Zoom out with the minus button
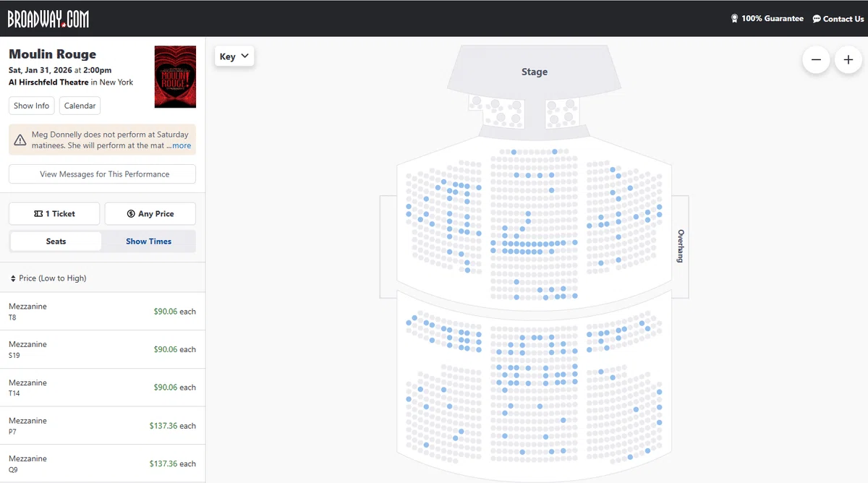The image size is (868, 483). 816,60
